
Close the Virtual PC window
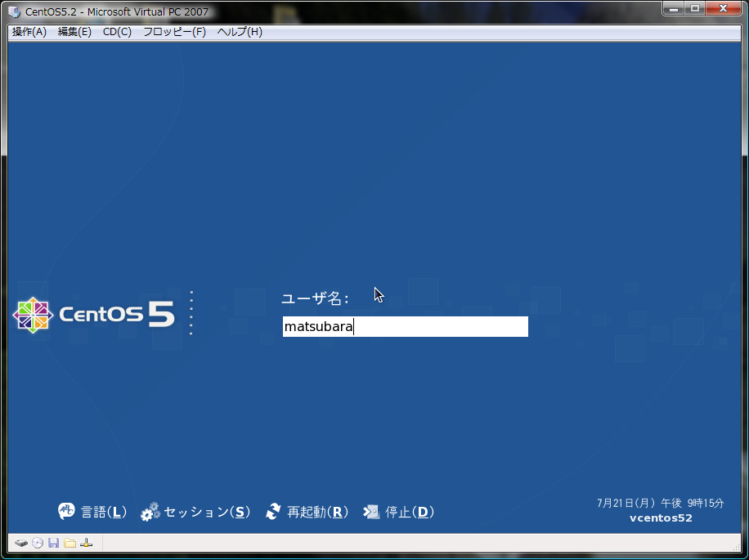coord(723,9)
